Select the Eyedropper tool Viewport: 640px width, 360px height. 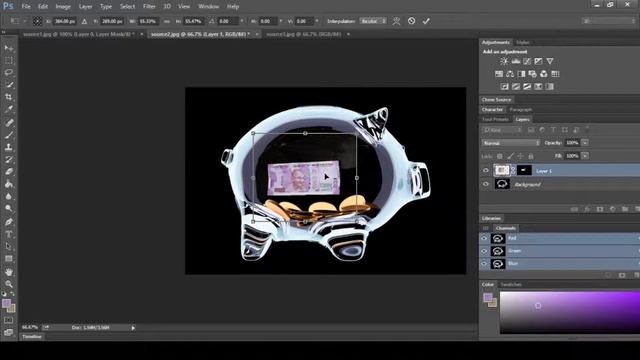[x=9, y=109]
